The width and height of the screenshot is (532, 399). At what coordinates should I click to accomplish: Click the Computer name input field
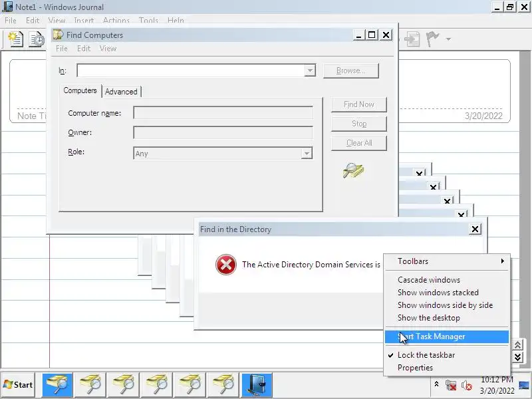(x=223, y=112)
